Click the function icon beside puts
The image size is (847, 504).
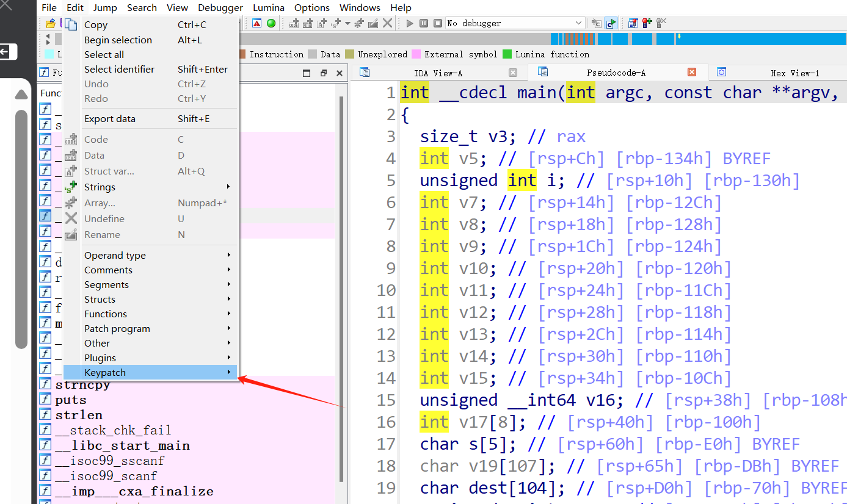point(45,400)
